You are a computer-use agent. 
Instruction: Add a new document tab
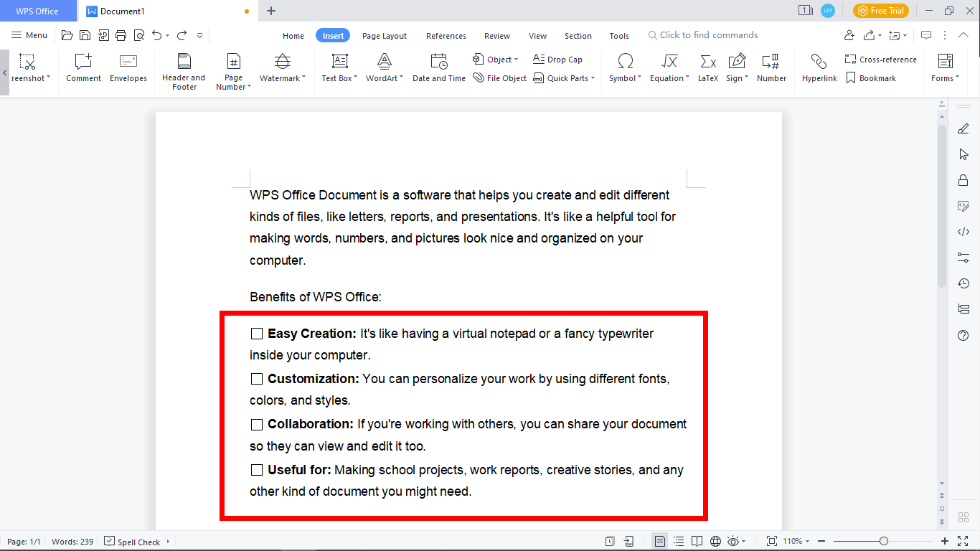click(271, 11)
